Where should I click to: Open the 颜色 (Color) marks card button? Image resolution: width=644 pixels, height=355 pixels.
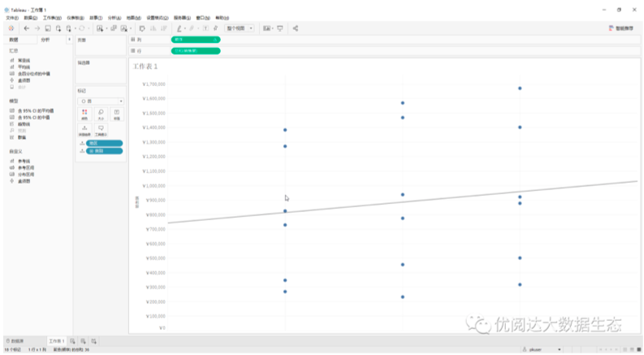[x=84, y=114]
